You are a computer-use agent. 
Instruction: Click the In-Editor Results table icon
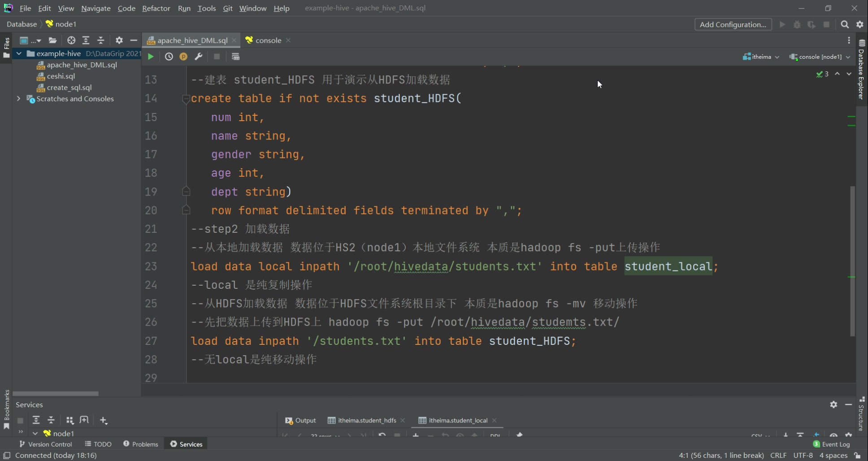coord(235,57)
